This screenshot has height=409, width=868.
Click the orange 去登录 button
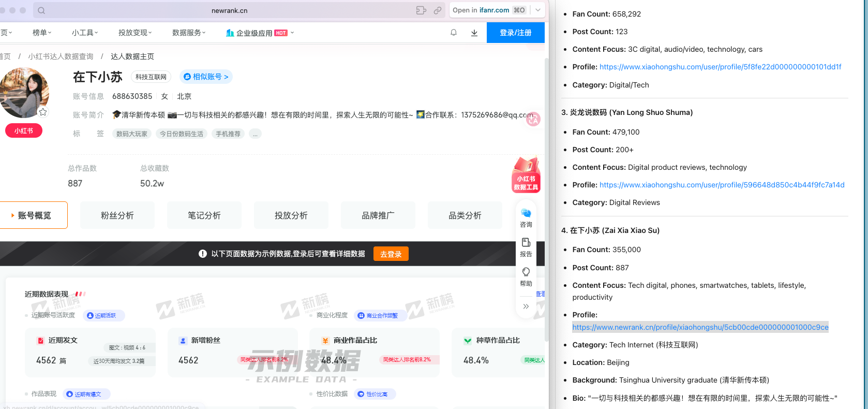click(x=391, y=254)
